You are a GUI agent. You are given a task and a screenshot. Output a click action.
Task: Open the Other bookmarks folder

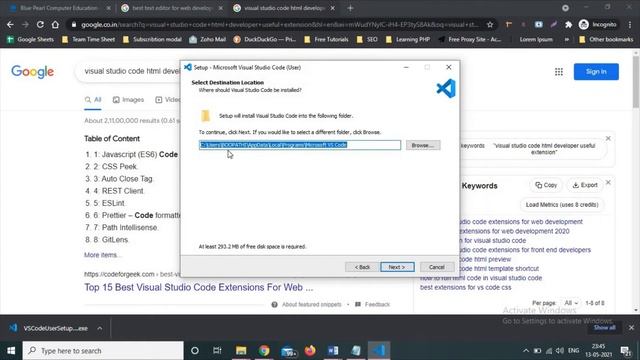pos(606,40)
